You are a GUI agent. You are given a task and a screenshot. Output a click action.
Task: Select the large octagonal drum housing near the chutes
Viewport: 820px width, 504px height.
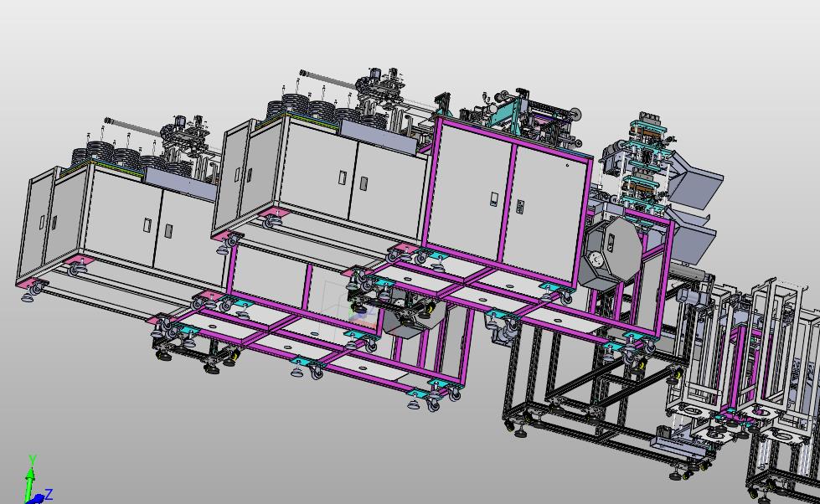pyautogui.click(x=611, y=255)
